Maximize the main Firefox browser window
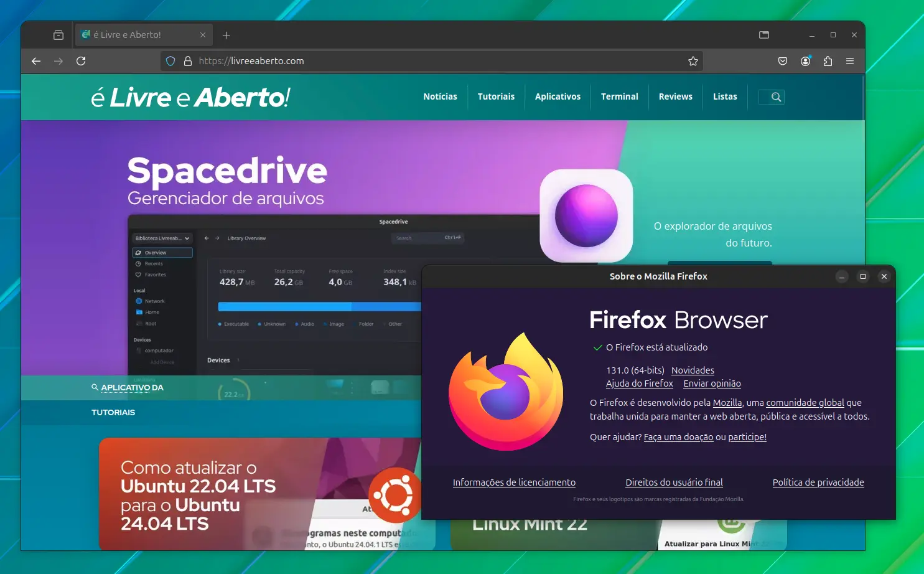 tap(833, 35)
